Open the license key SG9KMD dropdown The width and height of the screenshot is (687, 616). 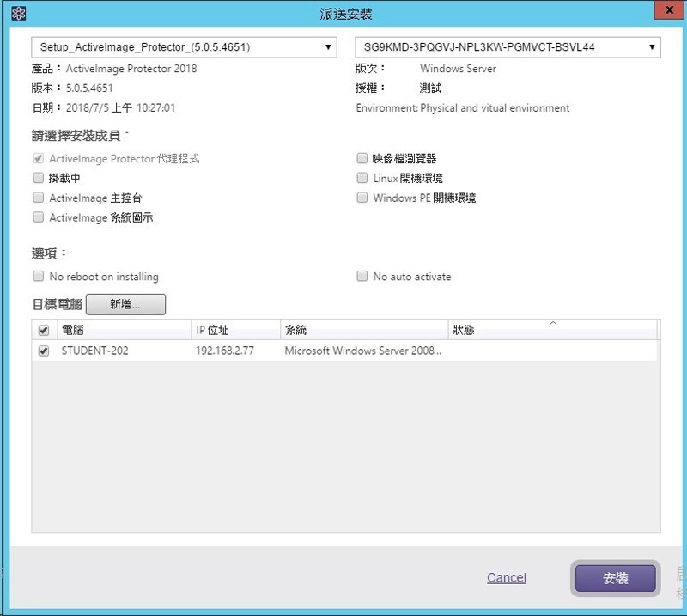click(508, 47)
